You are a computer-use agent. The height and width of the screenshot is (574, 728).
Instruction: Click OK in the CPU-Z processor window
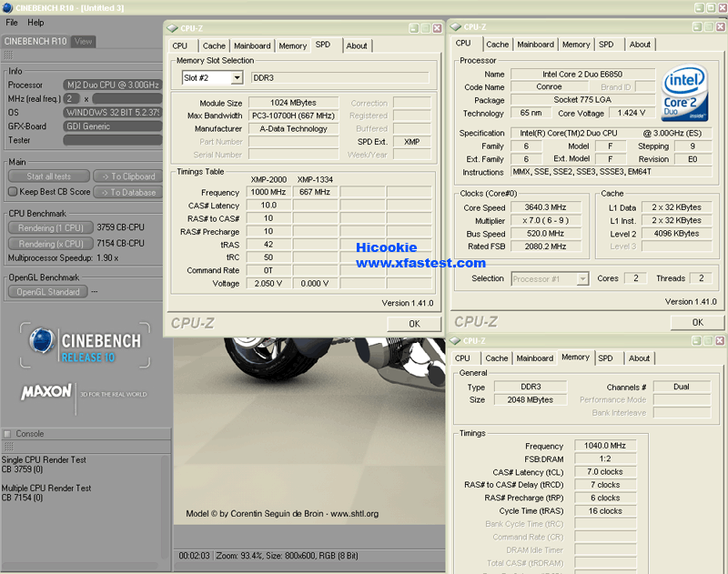tap(697, 322)
